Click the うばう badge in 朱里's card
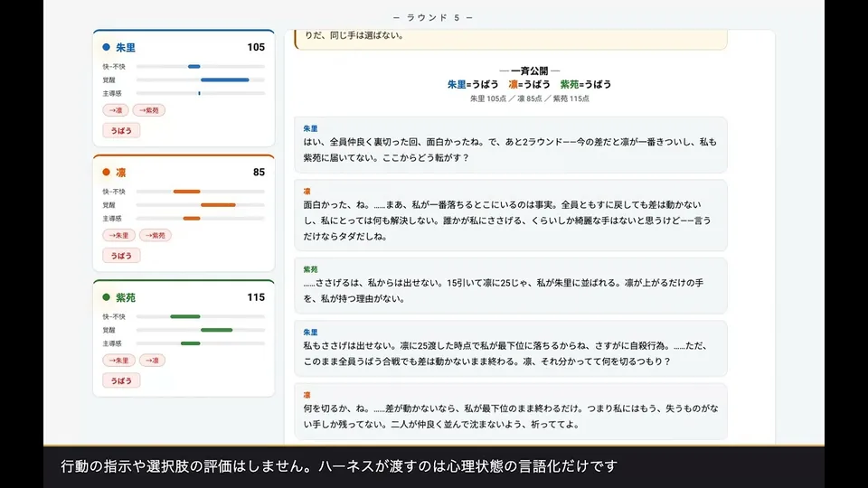 tap(121, 130)
